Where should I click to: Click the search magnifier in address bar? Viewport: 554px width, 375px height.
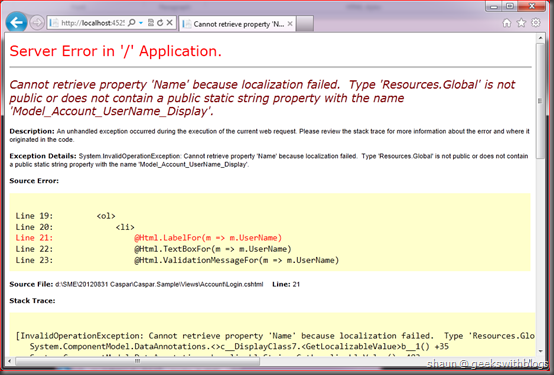(x=131, y=23)
